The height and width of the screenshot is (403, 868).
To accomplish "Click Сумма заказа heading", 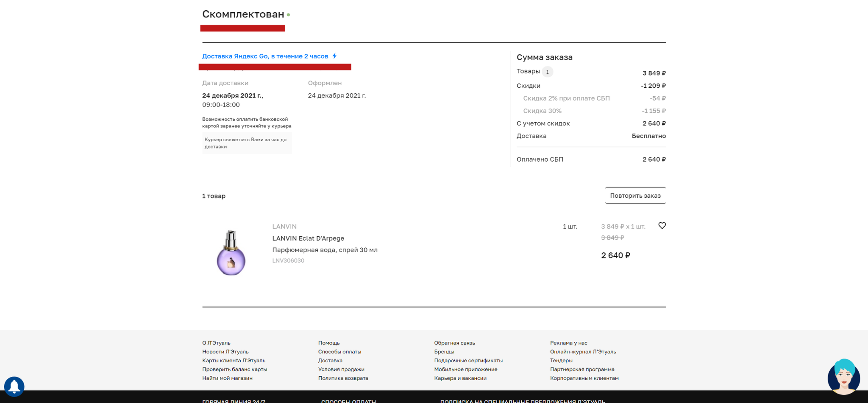I will tap(545, 57).
